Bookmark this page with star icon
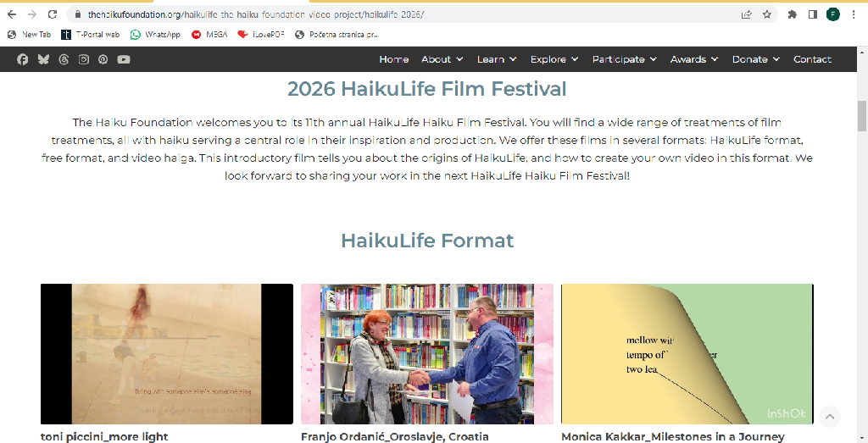This screenshot has width=868, height=443. click(766, 14)
